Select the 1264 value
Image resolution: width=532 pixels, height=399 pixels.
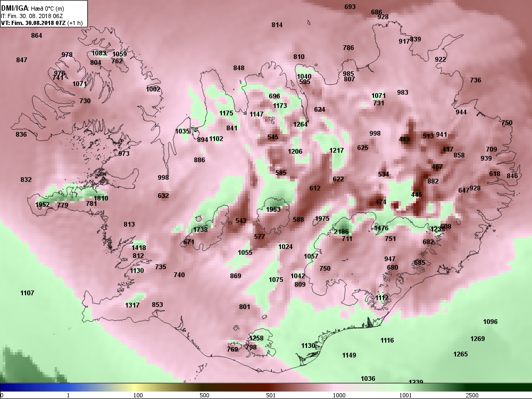300,124
